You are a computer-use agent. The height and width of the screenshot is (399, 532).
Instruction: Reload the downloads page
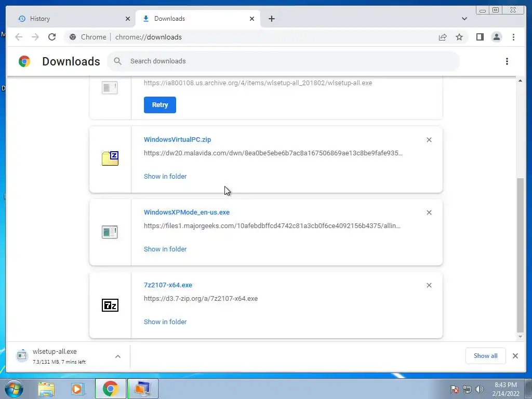coord(52,37)
